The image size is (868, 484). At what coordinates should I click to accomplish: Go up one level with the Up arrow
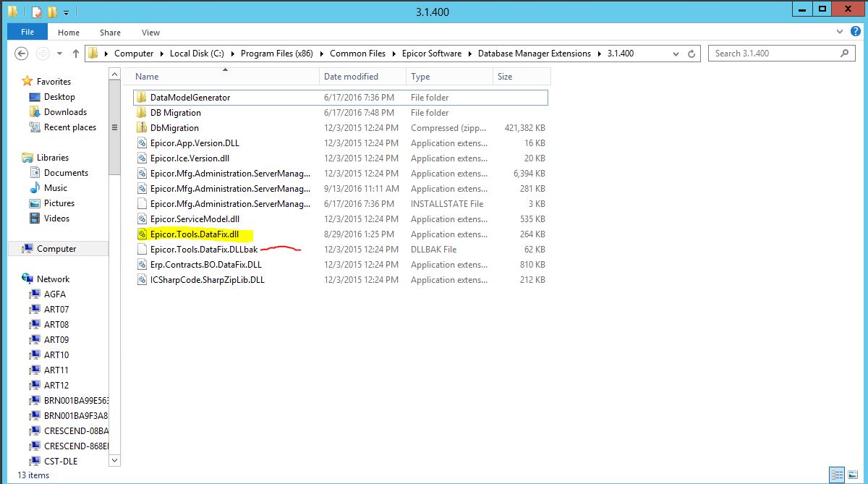(x=76, y=54)
